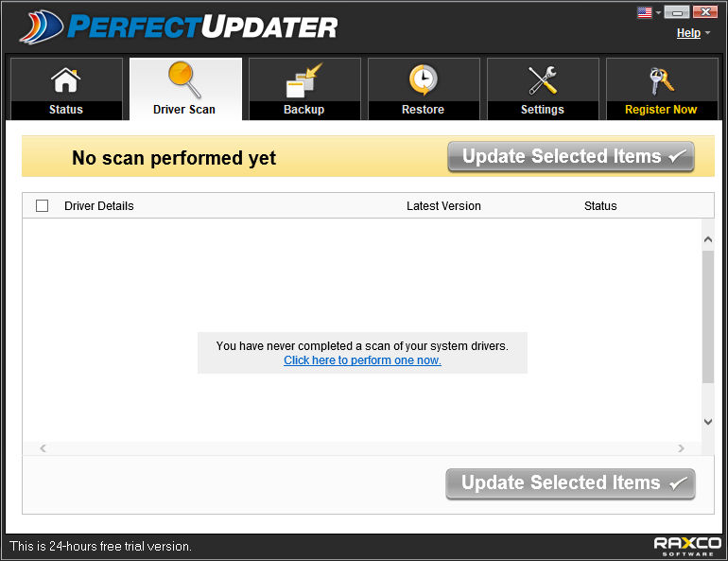This screenshot has height=561, width=728.
Task: Close the PerfectUpdater window
Action: 705,12
